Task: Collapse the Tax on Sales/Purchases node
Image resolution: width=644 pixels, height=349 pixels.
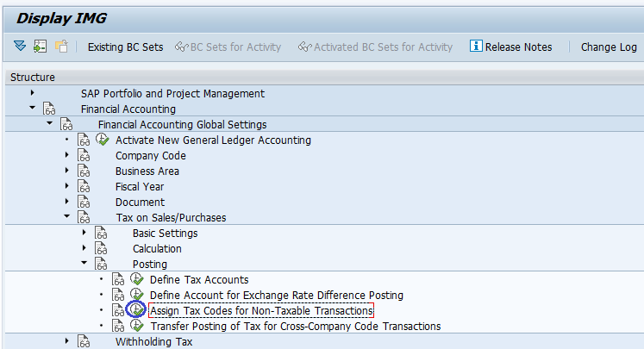Action: point(66,216)
